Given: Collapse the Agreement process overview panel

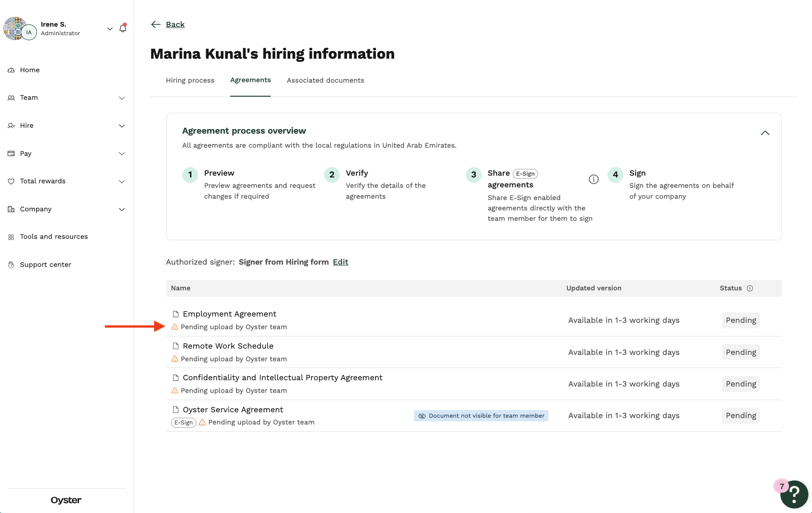Looking at the screenshot, I should (765, 133).
